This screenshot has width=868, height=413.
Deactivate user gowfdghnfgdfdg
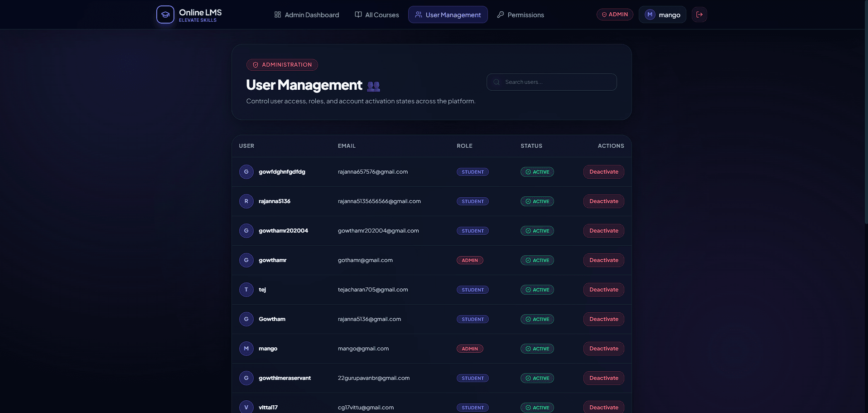click(x=604, y=172)
